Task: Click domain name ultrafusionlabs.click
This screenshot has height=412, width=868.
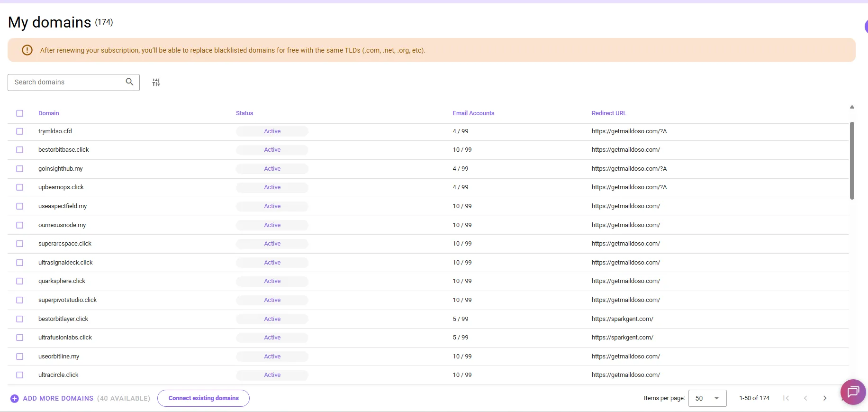Action: click(65, 338)
